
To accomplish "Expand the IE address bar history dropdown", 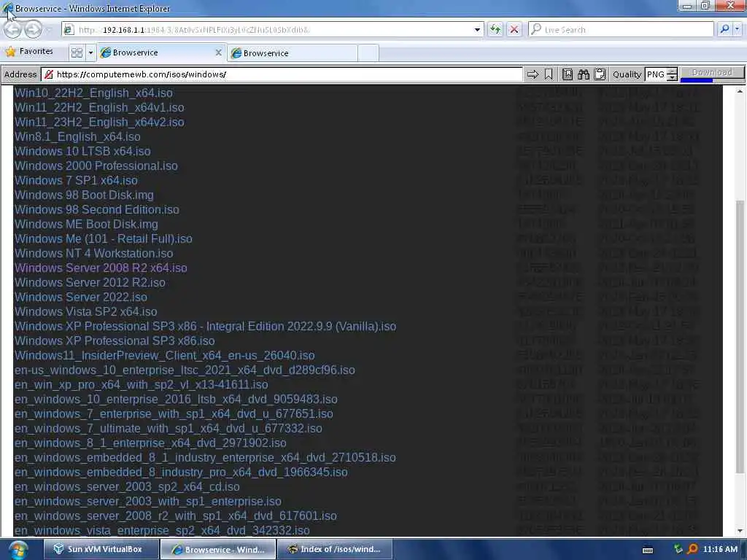I will pos(477,29).
